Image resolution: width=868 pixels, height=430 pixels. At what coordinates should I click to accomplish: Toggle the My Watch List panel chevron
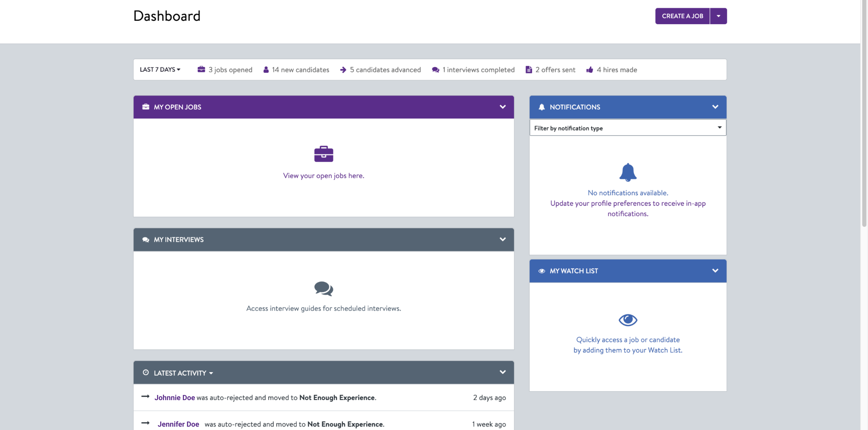click(x=715, y=271)
